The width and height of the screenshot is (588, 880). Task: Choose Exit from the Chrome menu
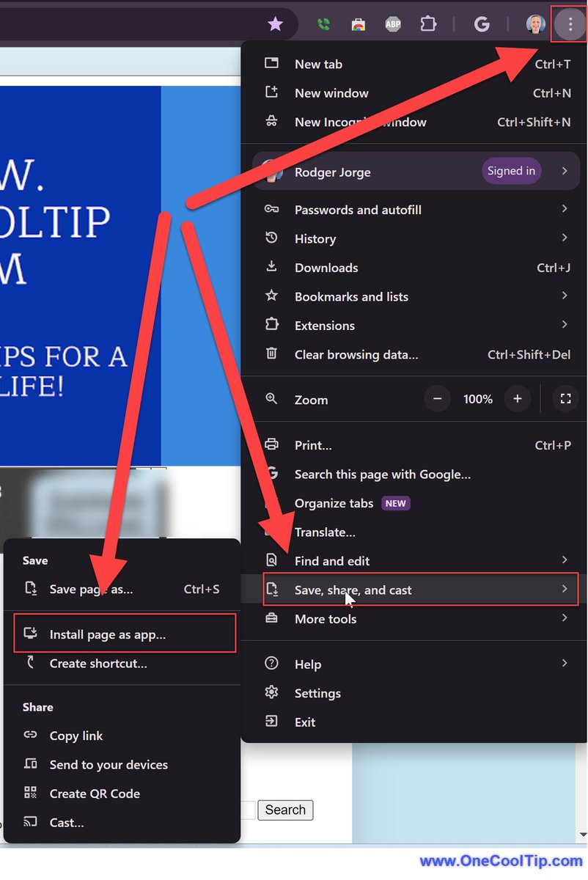[x=414, y=722]
